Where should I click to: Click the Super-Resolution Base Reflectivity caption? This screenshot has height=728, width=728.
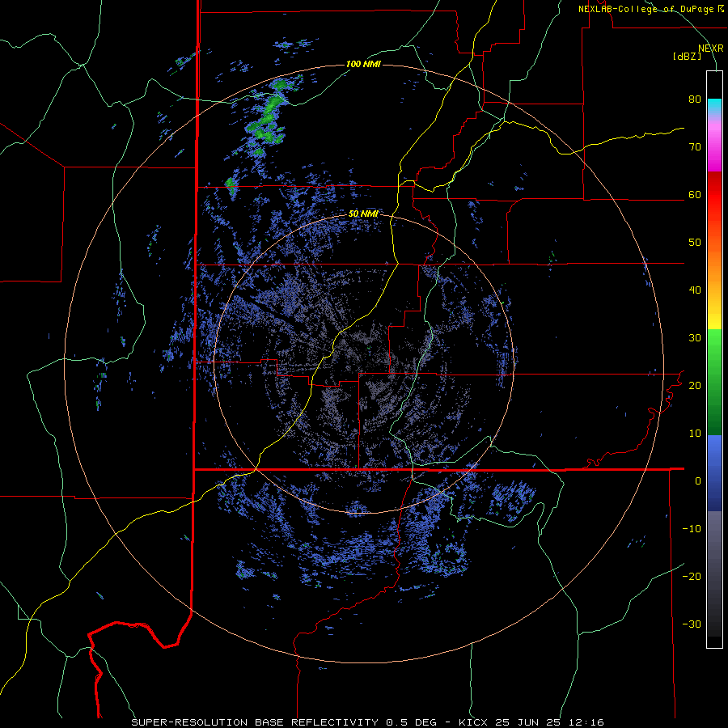[x=367, y=722]
